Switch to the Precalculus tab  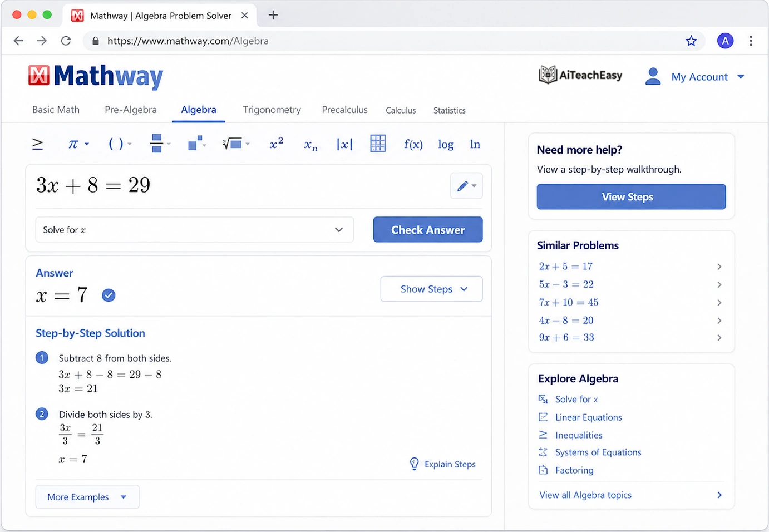tap(344, 110)
